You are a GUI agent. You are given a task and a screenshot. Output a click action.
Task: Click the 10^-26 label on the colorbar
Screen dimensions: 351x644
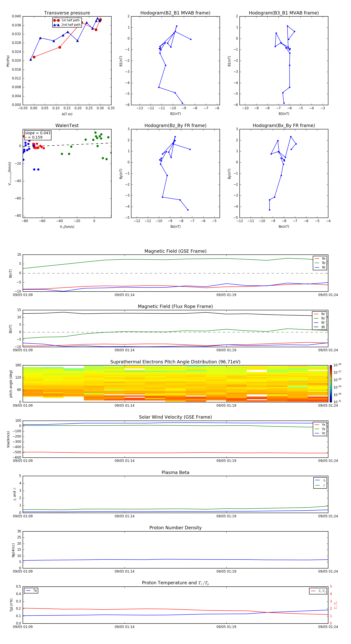click(x=337, y=365)
